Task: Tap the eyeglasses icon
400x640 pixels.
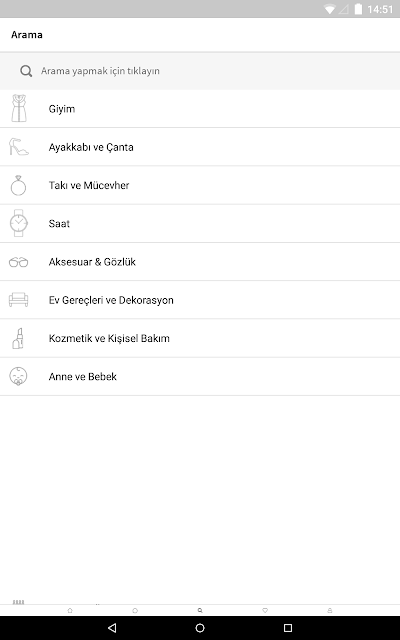Action: click(18, 262)
